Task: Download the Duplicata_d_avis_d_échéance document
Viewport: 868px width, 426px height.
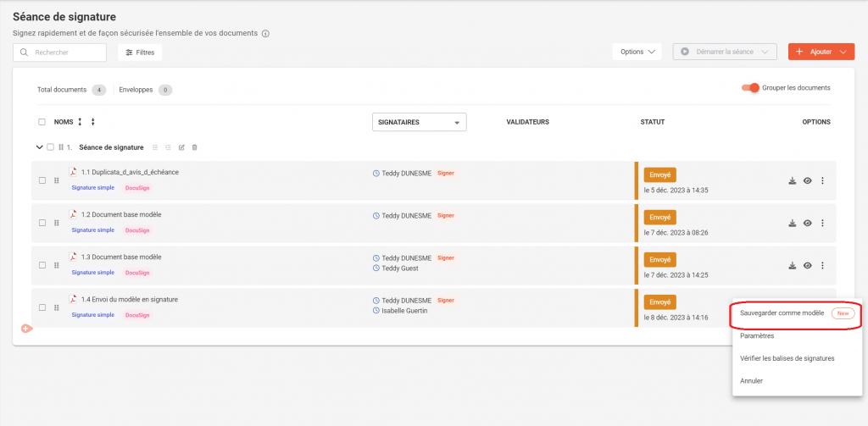Action: (792, 180)
